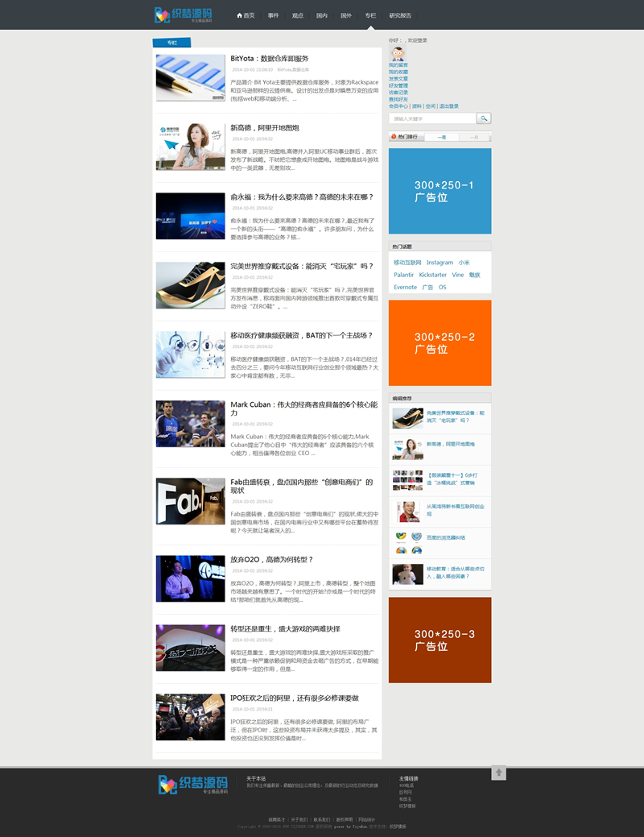Open the Fab article thumbnail image

point(190,501)
